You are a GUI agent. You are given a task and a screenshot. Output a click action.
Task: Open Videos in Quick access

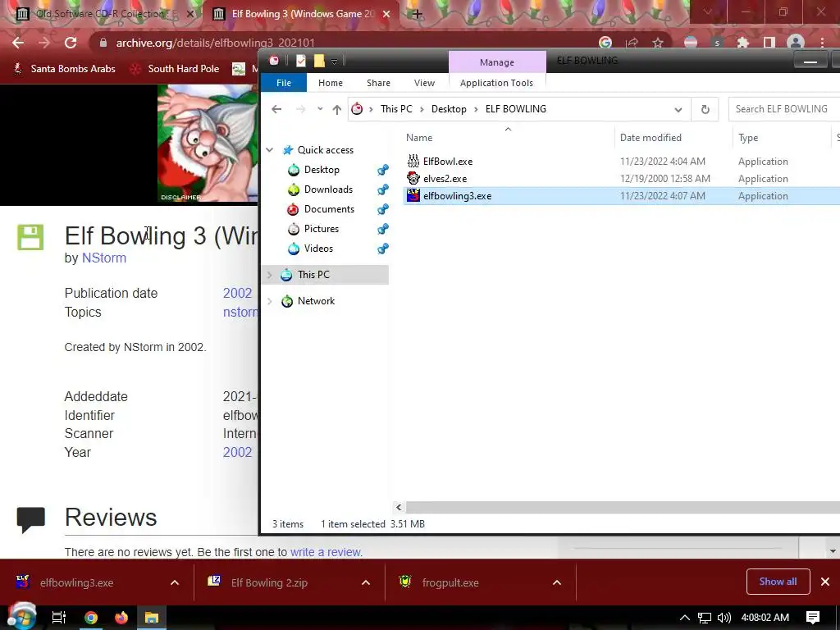pyautogui.click(x=318, y=249)
